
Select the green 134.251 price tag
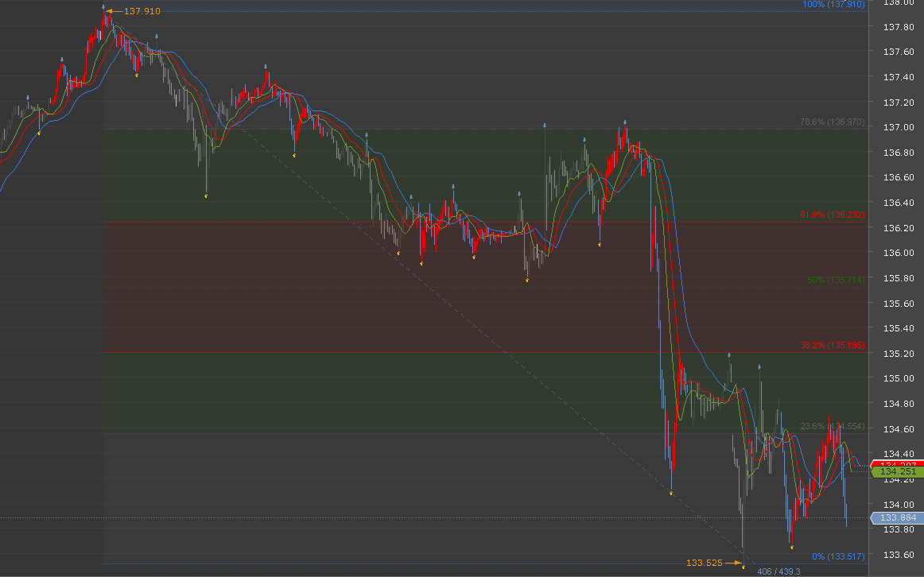pyautogui.click(x=898, y=472)
